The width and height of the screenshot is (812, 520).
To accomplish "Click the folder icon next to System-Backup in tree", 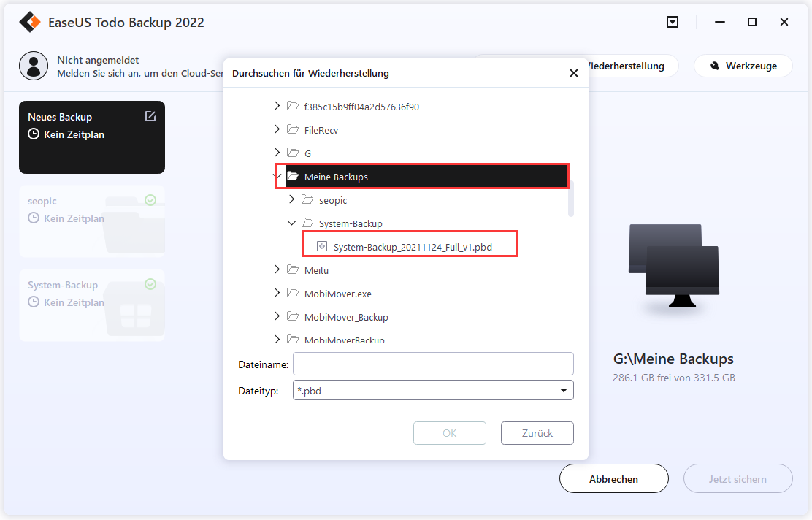I will [x=307, y=223].
